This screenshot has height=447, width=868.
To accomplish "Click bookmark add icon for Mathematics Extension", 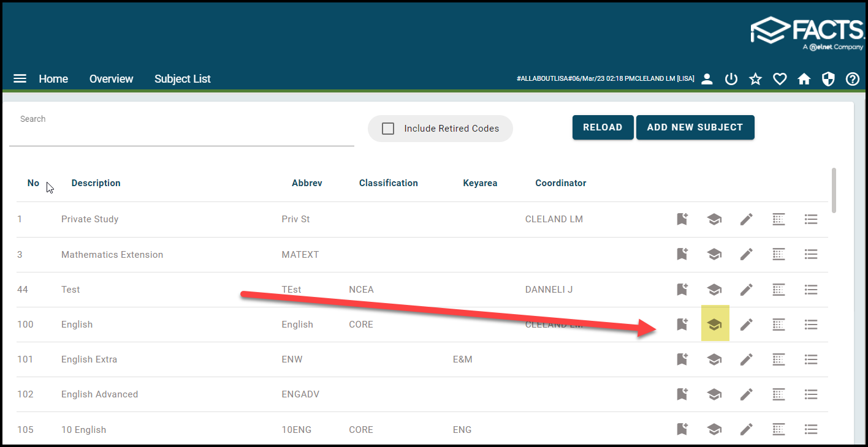I will (682, 254).
